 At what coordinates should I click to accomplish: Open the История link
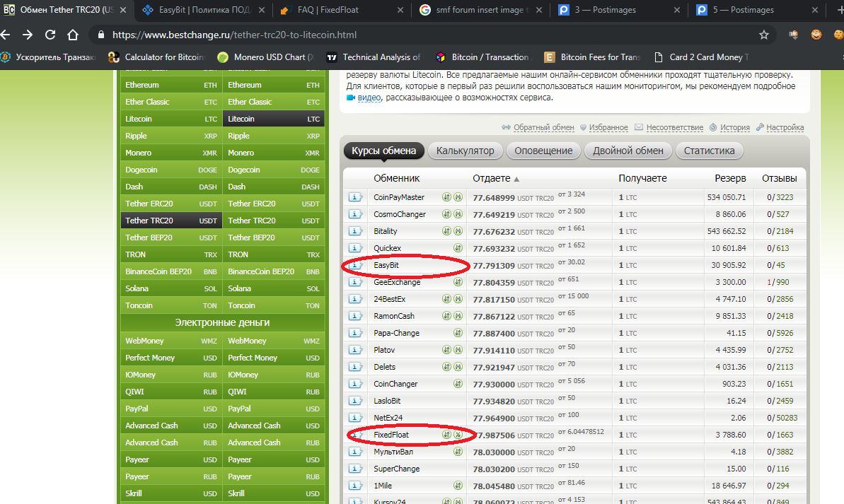pyautogui.click(x=735, y=127)
